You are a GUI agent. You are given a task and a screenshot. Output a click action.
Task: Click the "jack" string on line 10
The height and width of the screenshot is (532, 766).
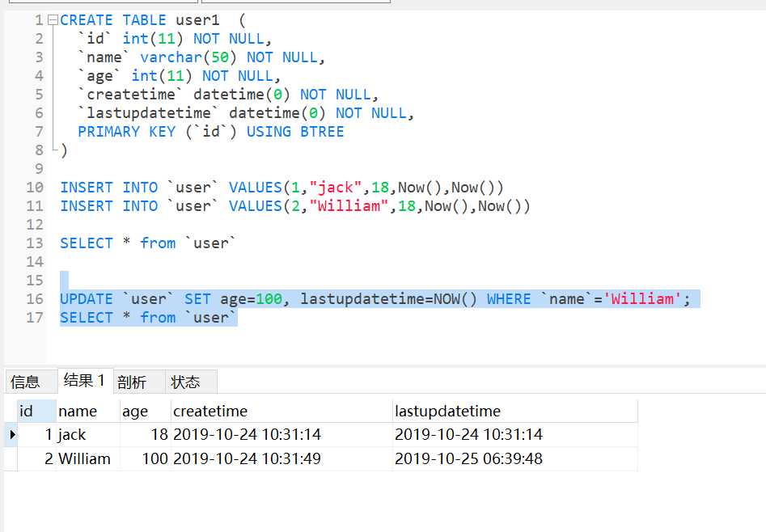pyautogui.click(x=335, y=188)
